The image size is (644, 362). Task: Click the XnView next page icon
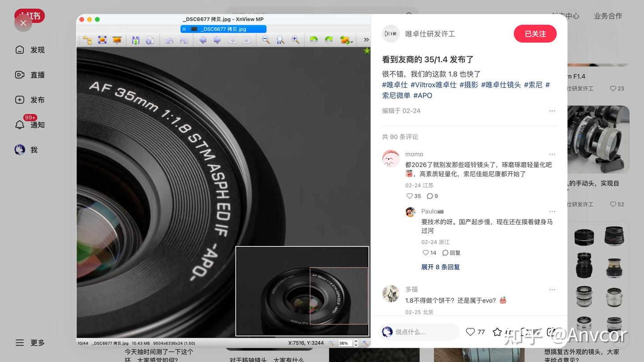pos(246,40)
